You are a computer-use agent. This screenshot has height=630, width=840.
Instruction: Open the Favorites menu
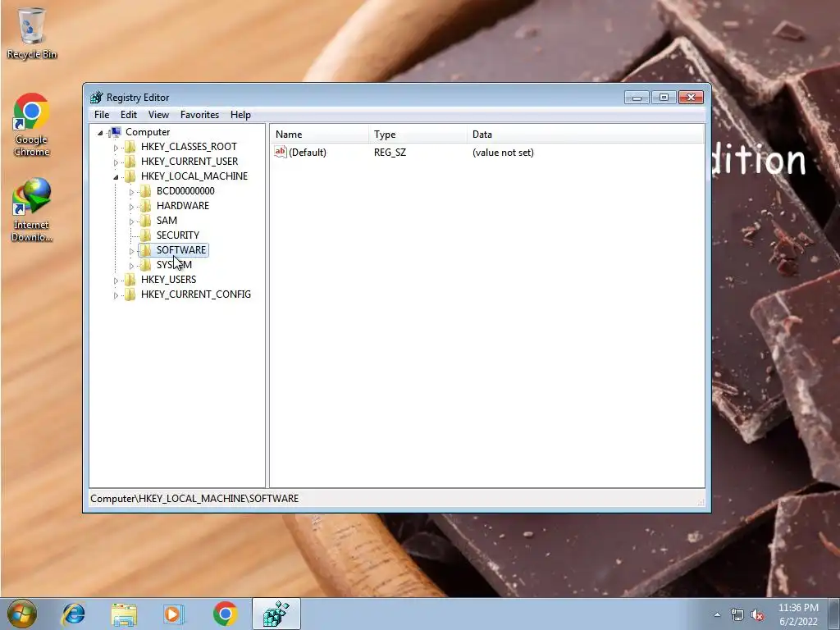(200, 115)
